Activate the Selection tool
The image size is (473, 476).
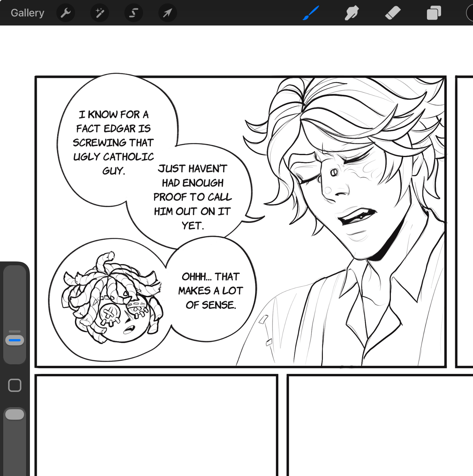coord(134,13)
